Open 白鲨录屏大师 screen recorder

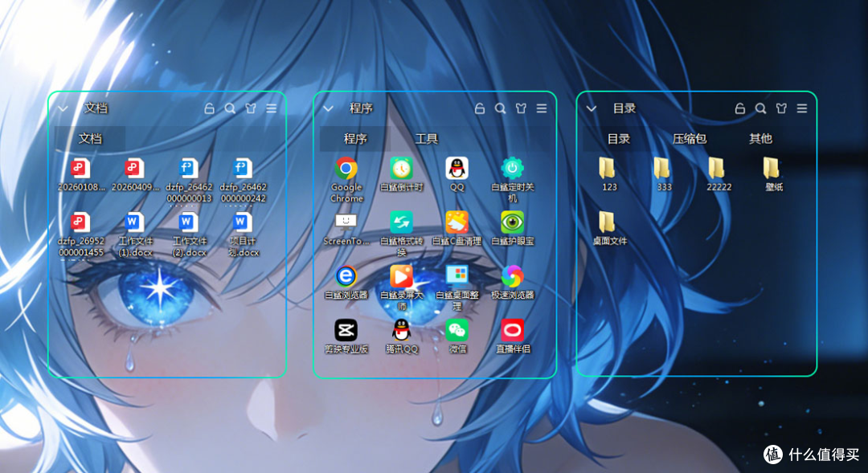[x=401, y=276]
